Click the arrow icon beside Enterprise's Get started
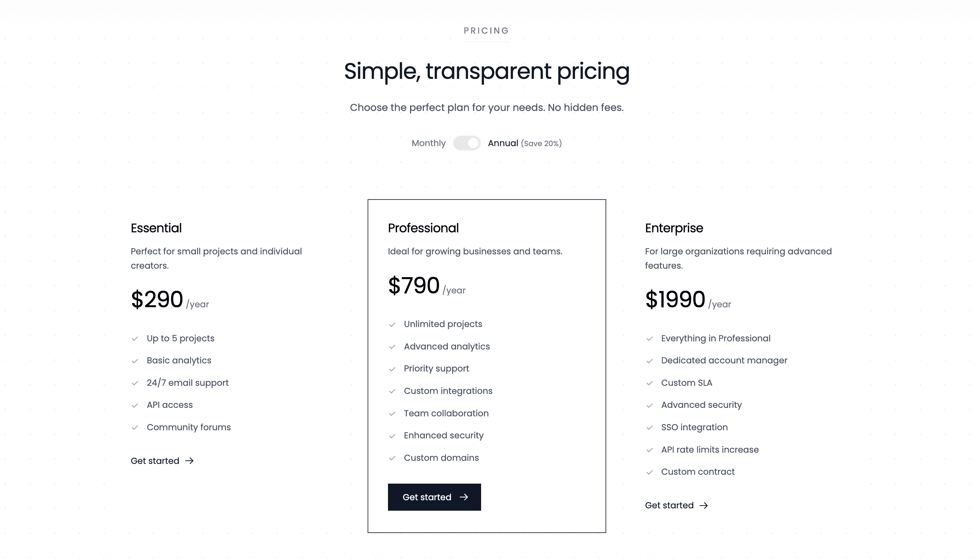Screen dimensions: 980x559 pyautogui.click(x=704, y=505)
